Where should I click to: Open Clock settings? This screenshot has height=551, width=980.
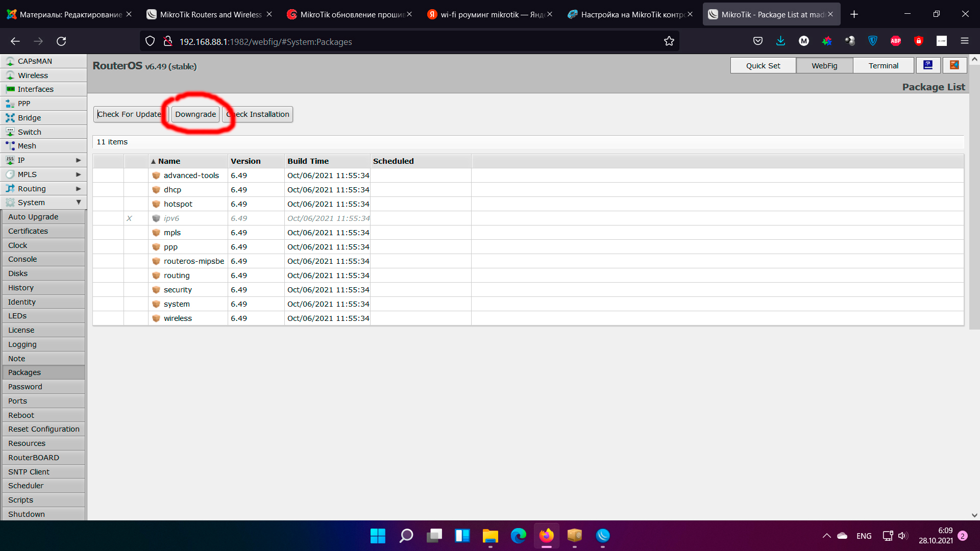[43, 245]
